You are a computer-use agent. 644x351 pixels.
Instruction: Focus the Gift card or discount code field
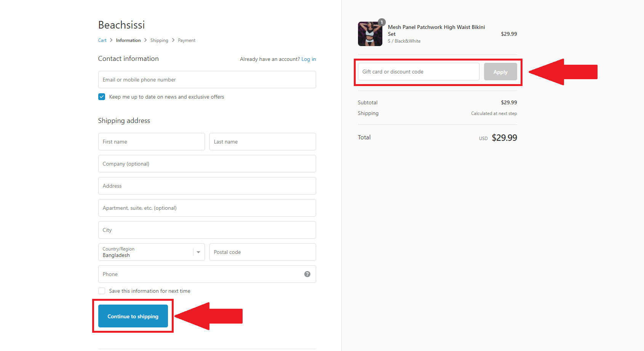click(x=418, y=72)
